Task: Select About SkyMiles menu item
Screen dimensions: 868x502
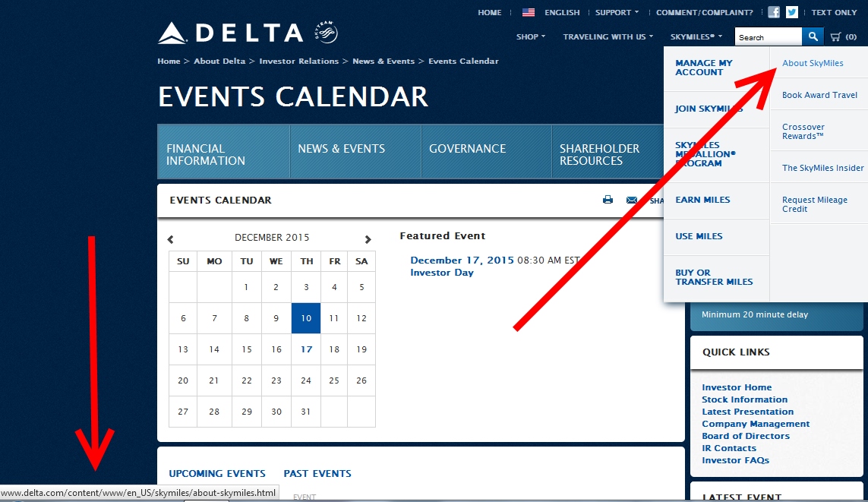Action: click(x=813, y=63)
